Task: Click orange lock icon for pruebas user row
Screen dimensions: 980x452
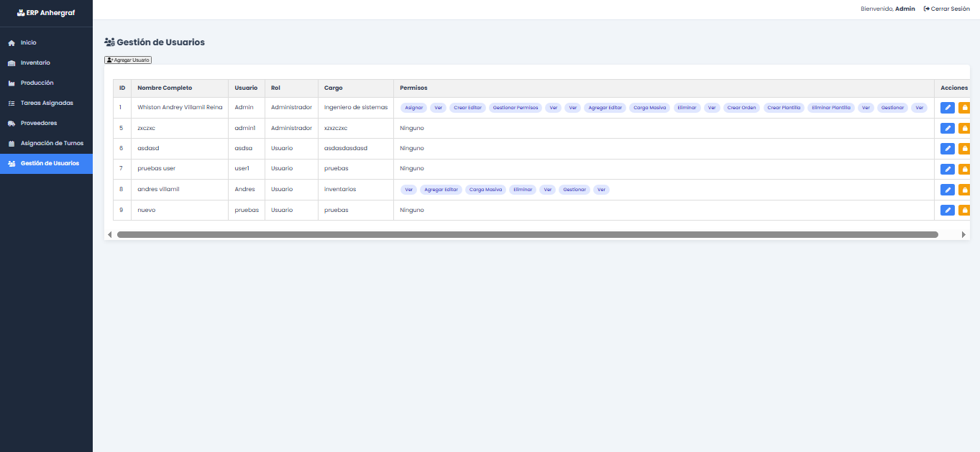Action: click(964, 169)
